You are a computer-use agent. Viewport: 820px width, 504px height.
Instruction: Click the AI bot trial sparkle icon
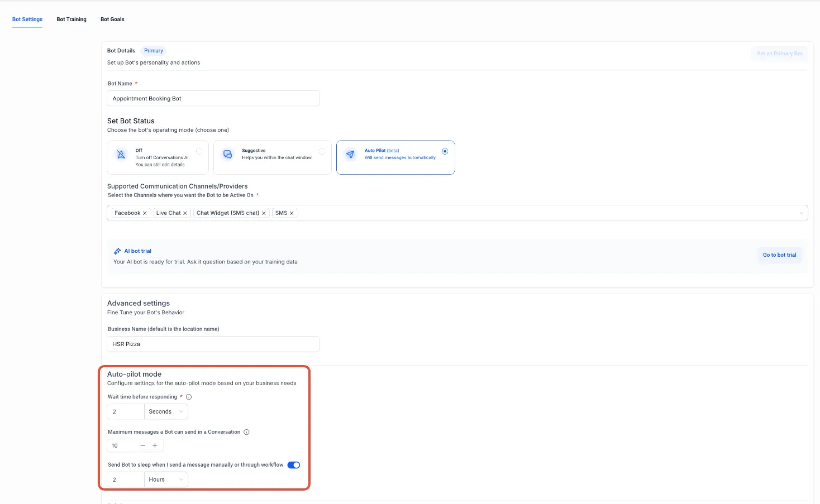[117, 251]
